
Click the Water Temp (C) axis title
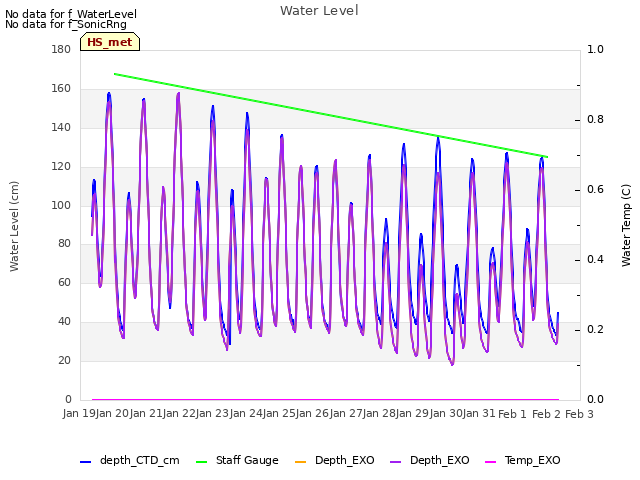[x=626, y=226]
